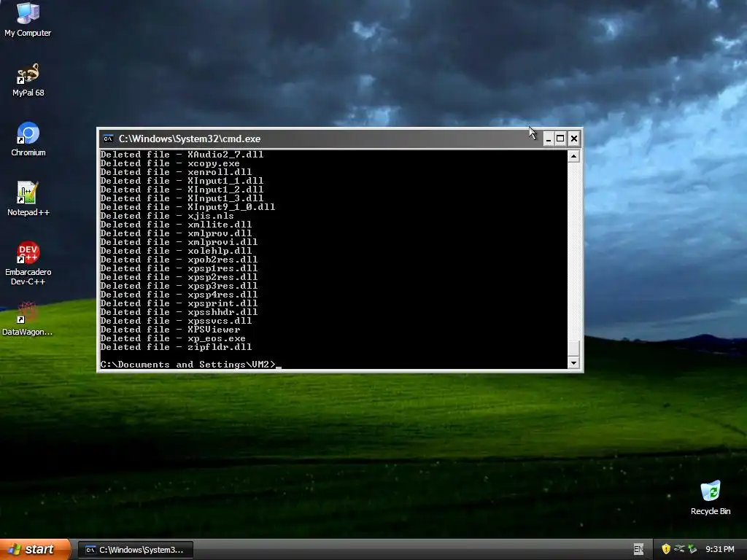Click the line 'Deleted file - xolehlp.dll'
The width and height of the screenshot is (747, 560).
pos(176,251)
